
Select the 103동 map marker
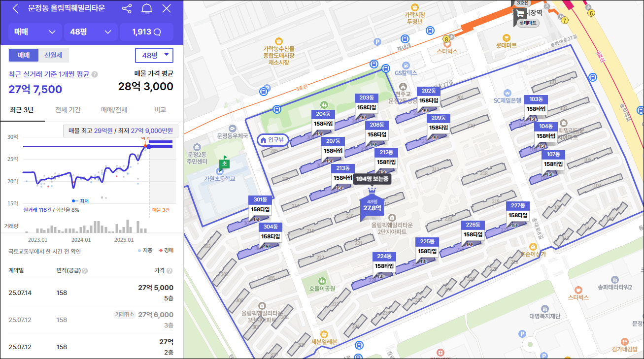click(x=536, y=105)
